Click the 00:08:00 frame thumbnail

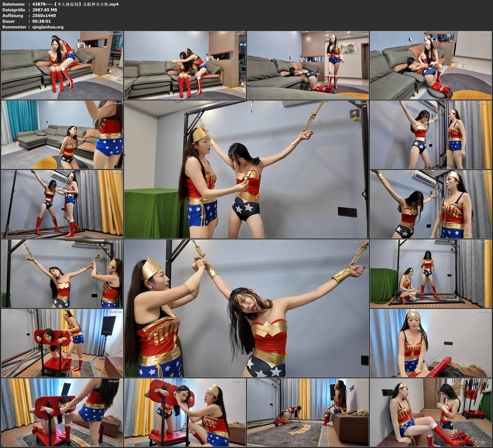point(431,65)
